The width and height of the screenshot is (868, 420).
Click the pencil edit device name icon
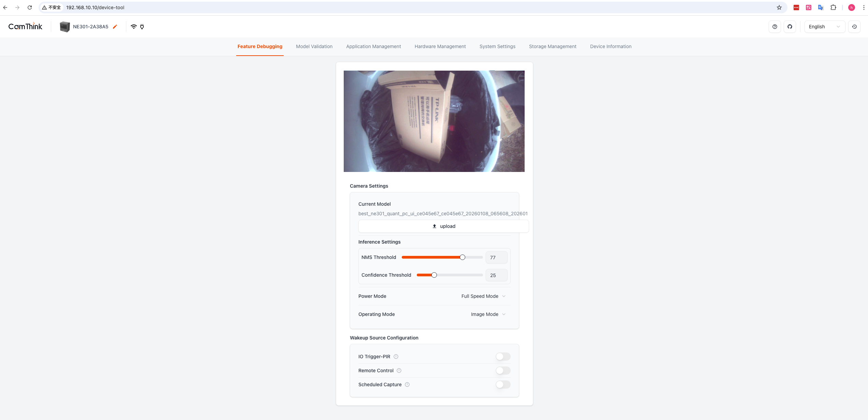point(115,27)
